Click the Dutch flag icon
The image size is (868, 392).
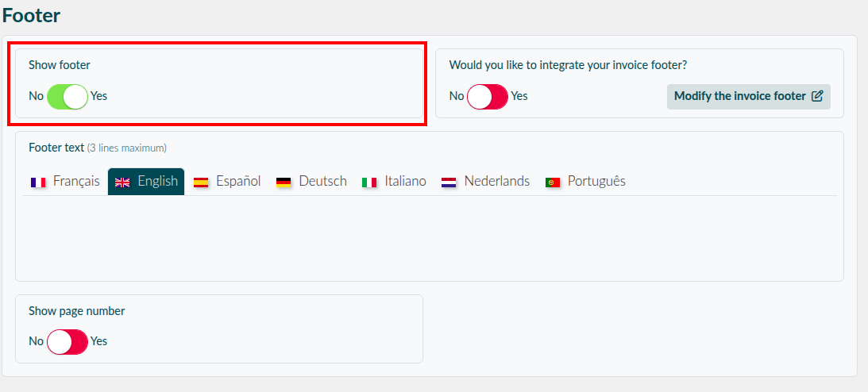pyautogui.click(x=449, y=182)
